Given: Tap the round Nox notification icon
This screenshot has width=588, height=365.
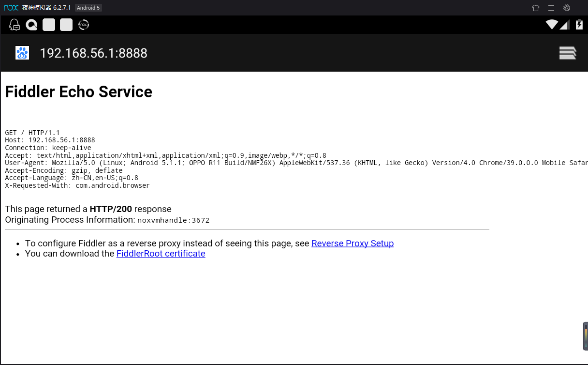Looking at the screenshot, I should [x=84, y=25].
